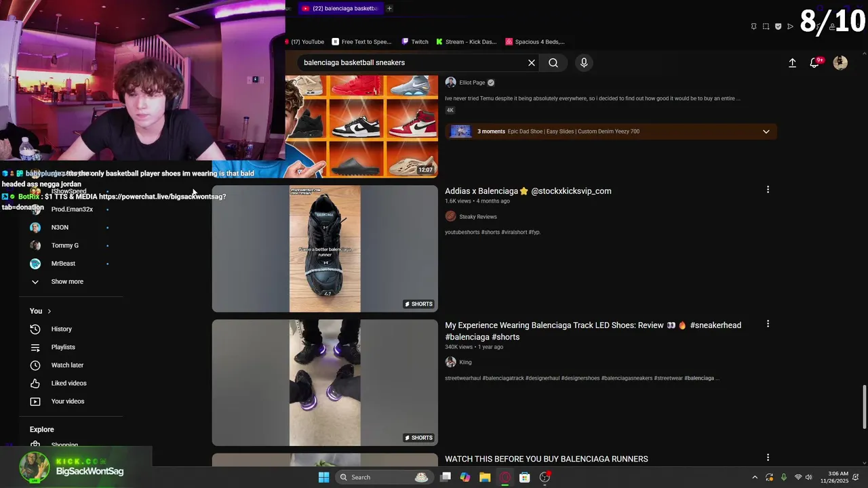Click the Epic Dad Shoe moments text
868x488 pixels.
coord(573,131)
